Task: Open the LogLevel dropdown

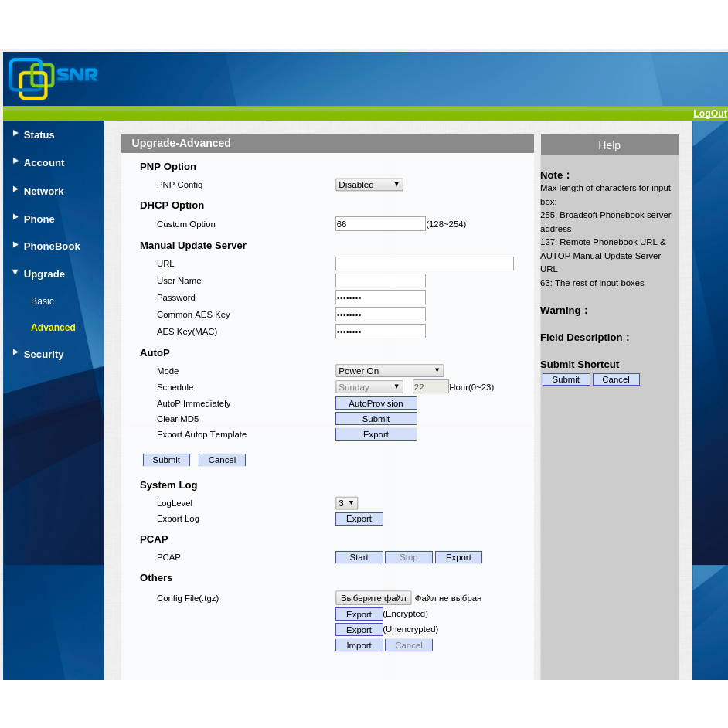Action: [x=346, y=503]
